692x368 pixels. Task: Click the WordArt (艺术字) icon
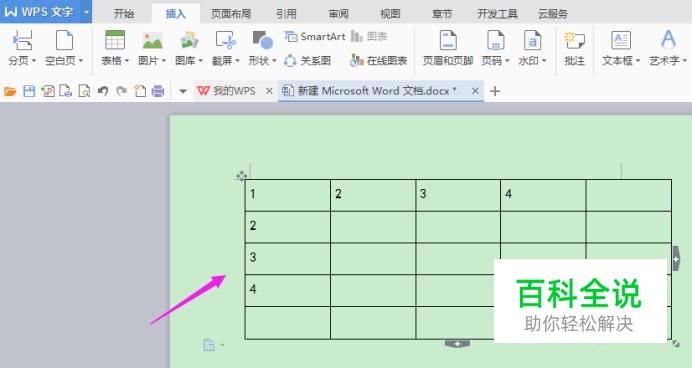[x=668, y=40]
